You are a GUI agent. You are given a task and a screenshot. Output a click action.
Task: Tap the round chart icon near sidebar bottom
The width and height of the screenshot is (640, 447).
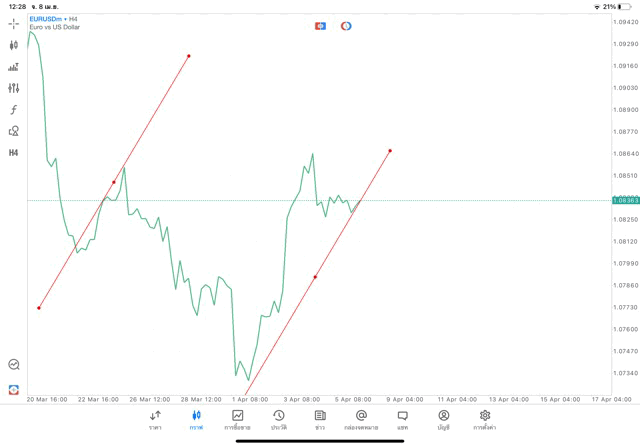13,365
